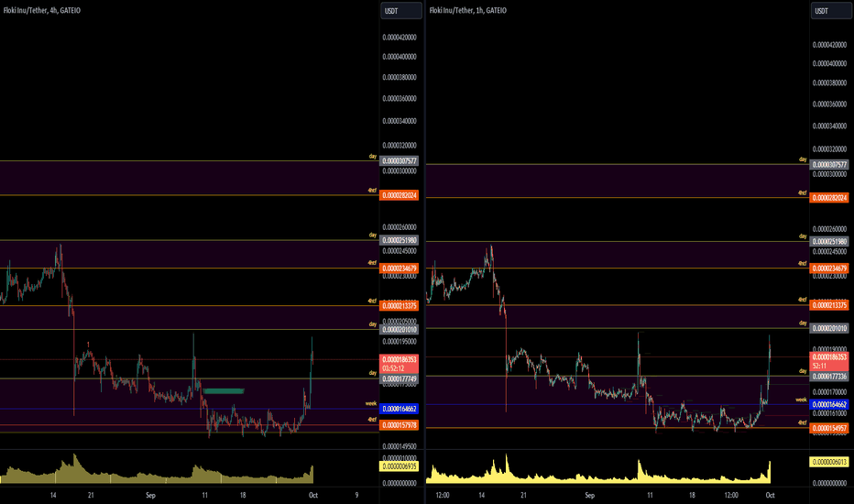Click the week line tag on 4h chart
854x504 pixels.
click(x=371, y=404)
